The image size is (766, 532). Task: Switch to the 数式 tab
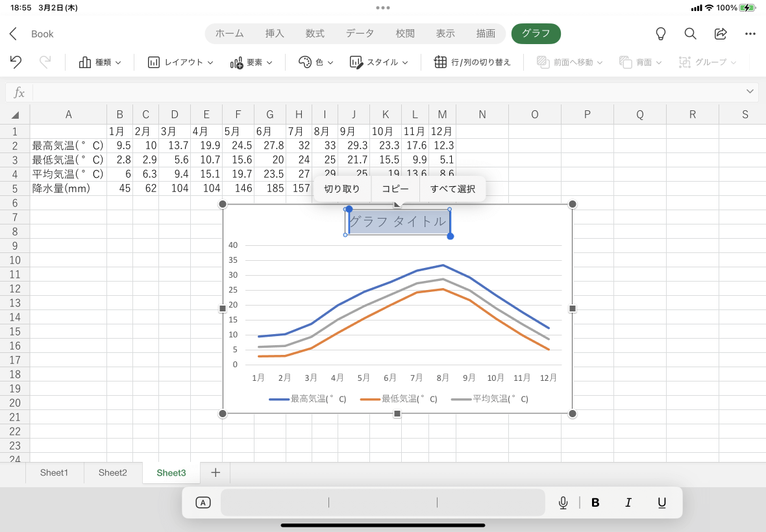[x=315, y=33]
